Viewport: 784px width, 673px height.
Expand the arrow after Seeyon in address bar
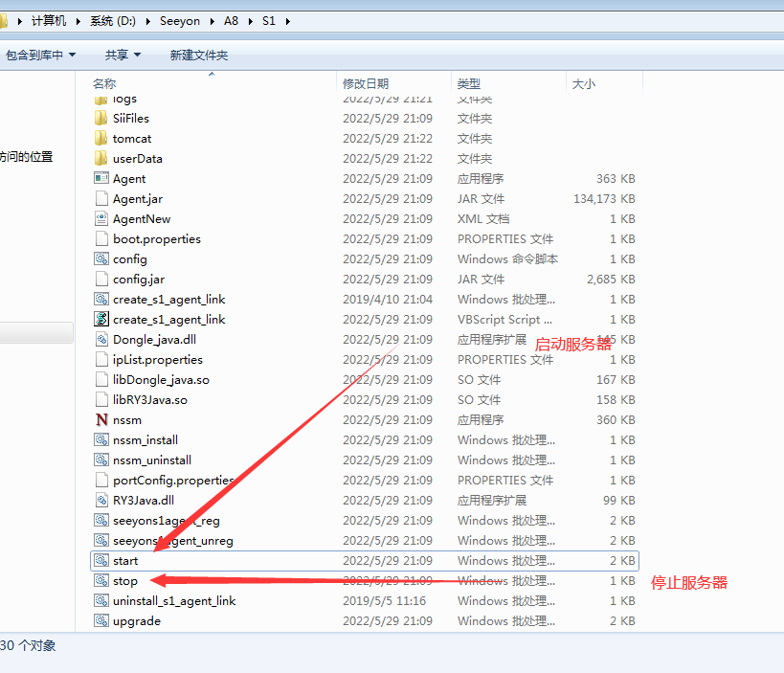212,21
